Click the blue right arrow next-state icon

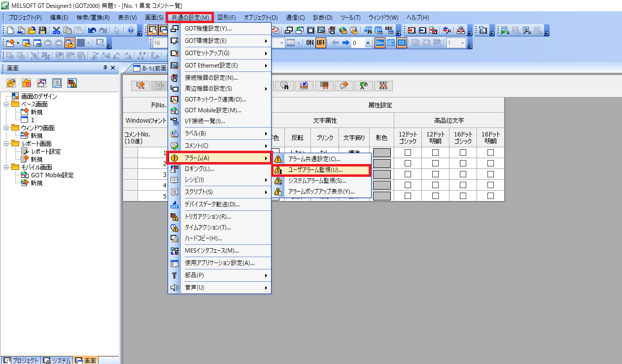(x=346, y=43)
